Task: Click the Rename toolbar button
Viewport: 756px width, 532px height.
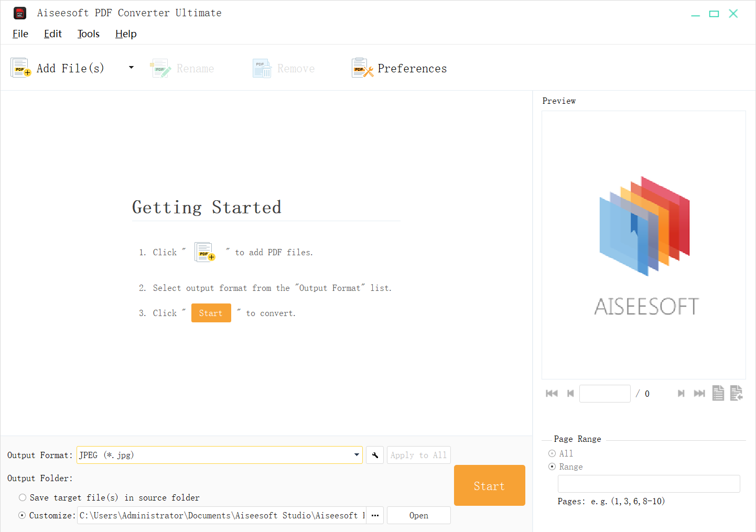Action: tap(182, 68)
